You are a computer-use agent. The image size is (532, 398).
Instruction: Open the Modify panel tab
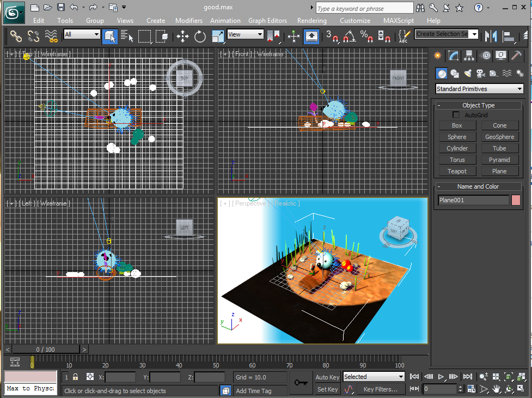pos(453,56)
